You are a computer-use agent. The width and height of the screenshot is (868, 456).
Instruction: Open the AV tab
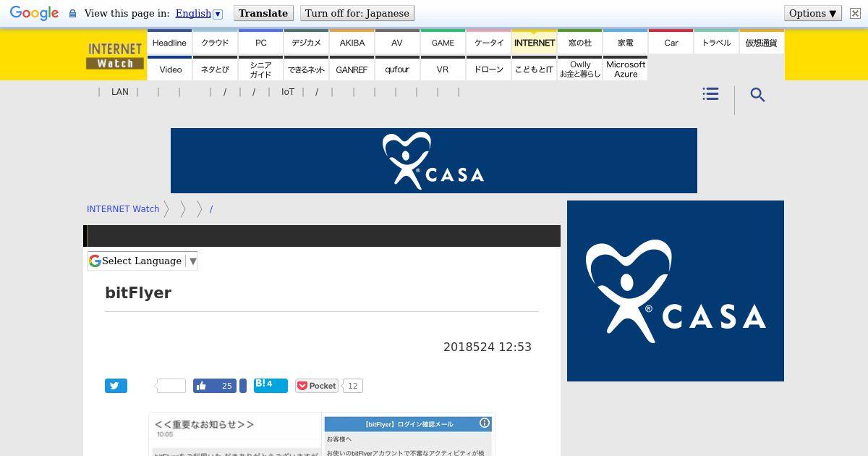point(397,43)
